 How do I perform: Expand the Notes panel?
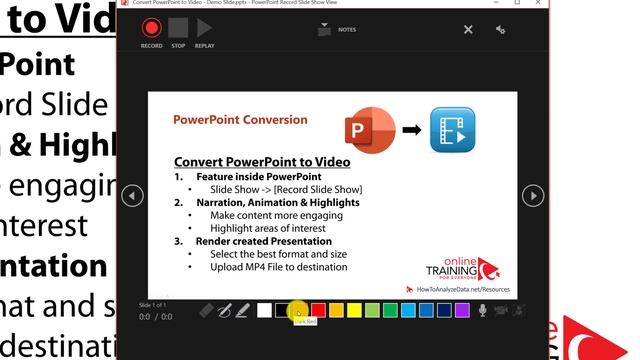coord(337,29)
